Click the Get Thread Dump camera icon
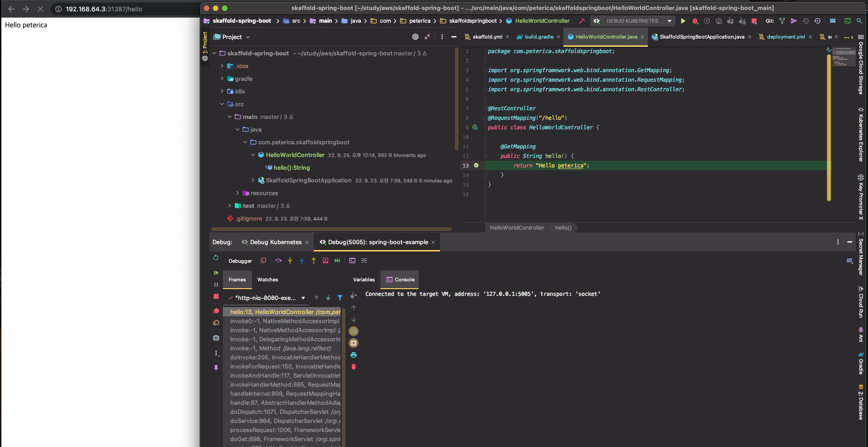 (x=216, y=338)
